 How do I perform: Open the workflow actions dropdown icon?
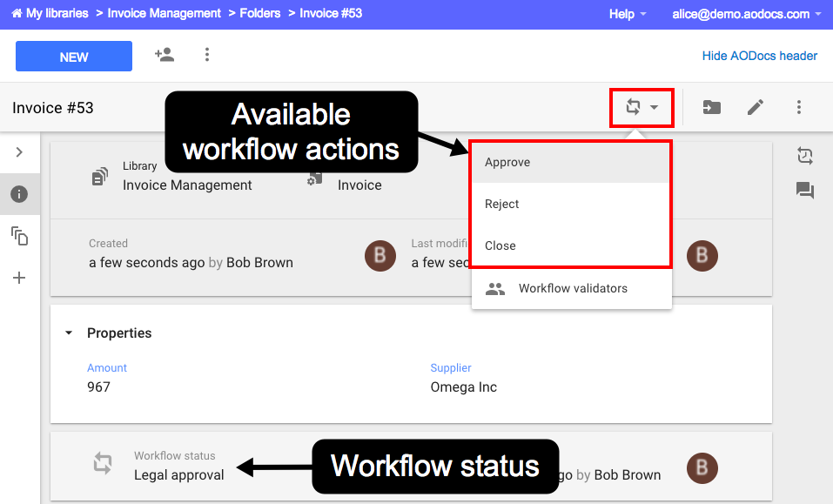642,107
